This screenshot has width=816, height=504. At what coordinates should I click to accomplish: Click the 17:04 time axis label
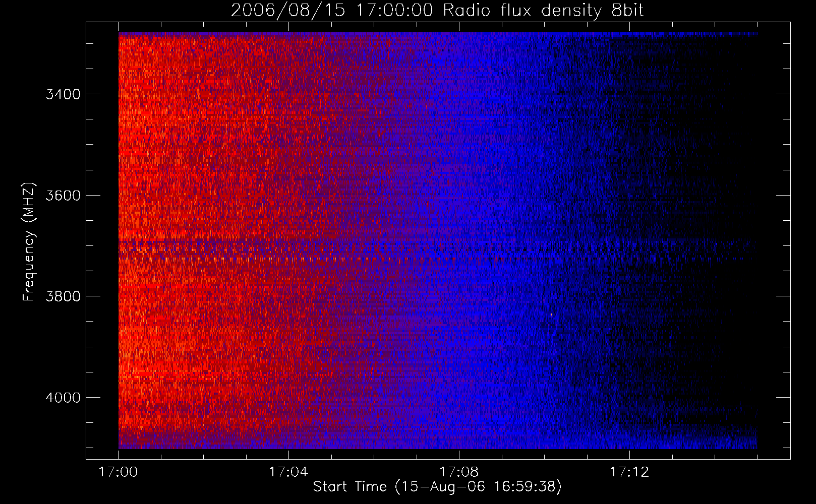(288, 472)
